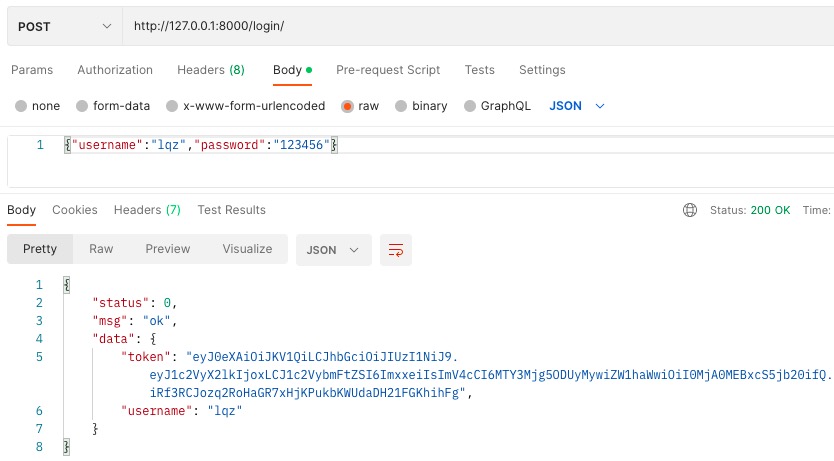Select the raw body type radio button
Viewport: 834px width, 461px height.
[x=348, y=106]
